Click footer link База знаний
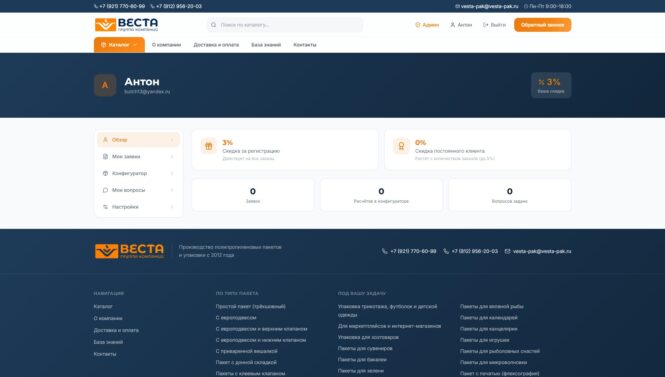 [108, 342]
